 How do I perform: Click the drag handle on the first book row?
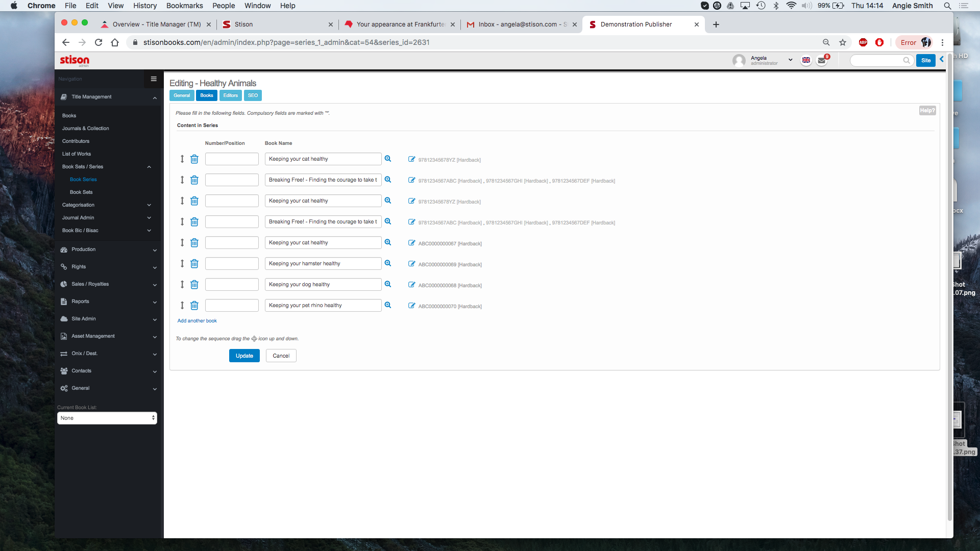coord(182,159)
